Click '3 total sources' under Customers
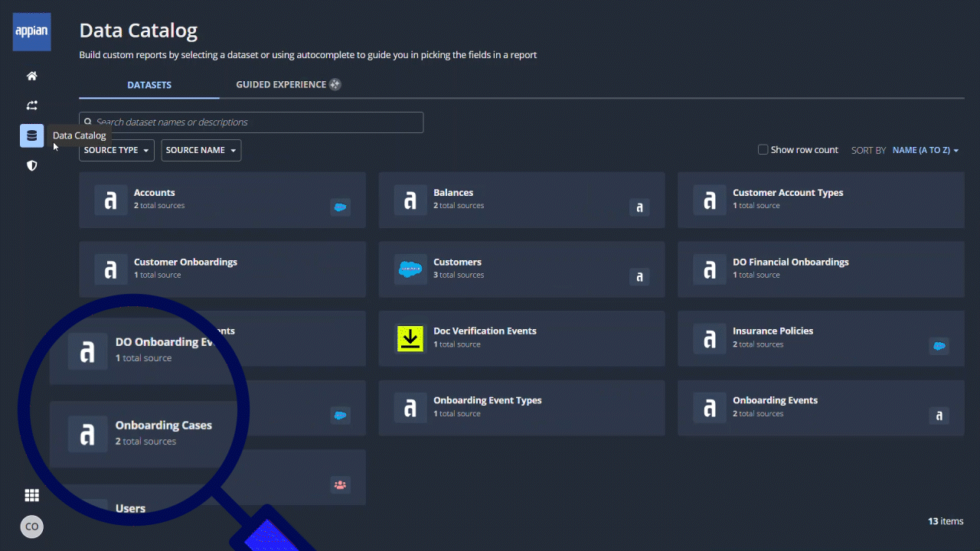 [459, 275]
